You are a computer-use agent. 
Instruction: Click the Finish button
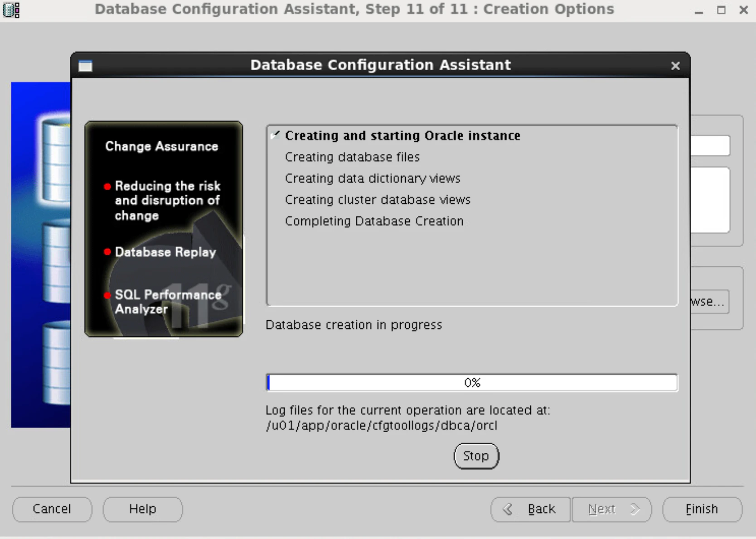[x=702, y=510]
